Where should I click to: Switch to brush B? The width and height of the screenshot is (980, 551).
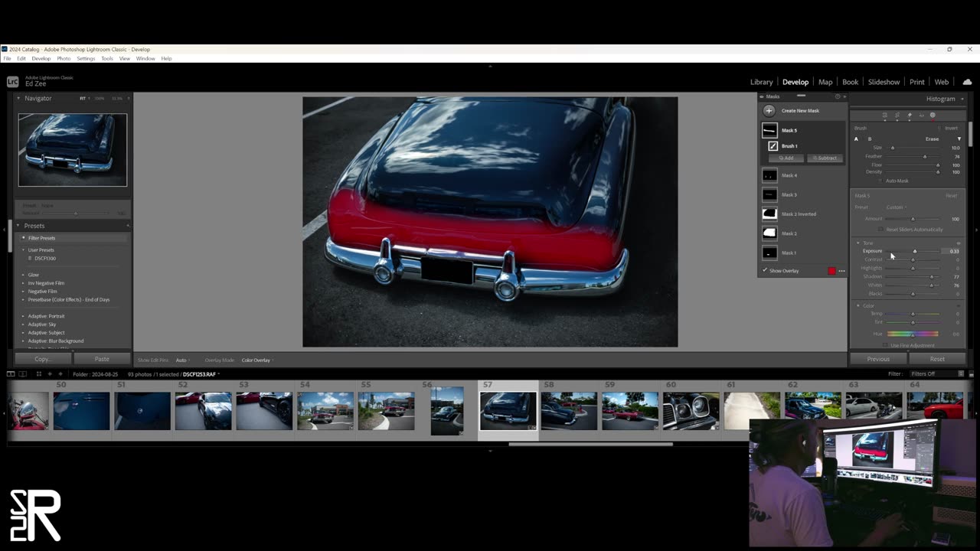coord(870,139)
